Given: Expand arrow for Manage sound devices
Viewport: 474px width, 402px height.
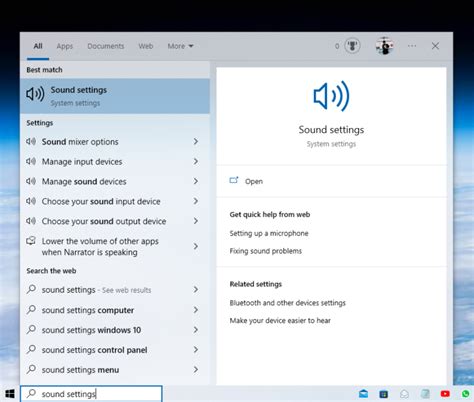Looking at the screenshot, I should [x=196, y=181].
